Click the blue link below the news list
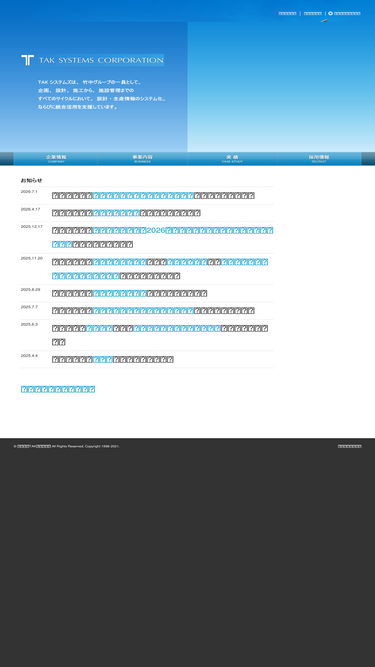 coord(58,389)
